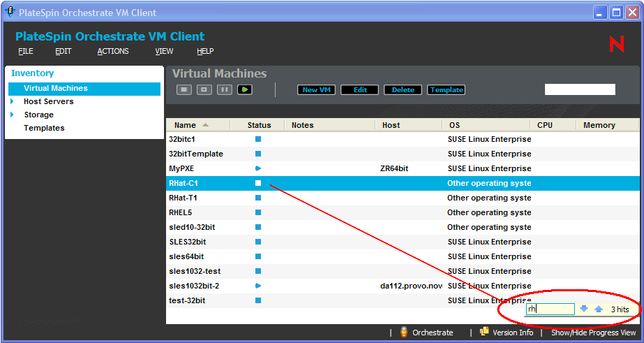Click the running status arrow for sles1032bit-2
The image size is (644, 343).
(258, 286)
